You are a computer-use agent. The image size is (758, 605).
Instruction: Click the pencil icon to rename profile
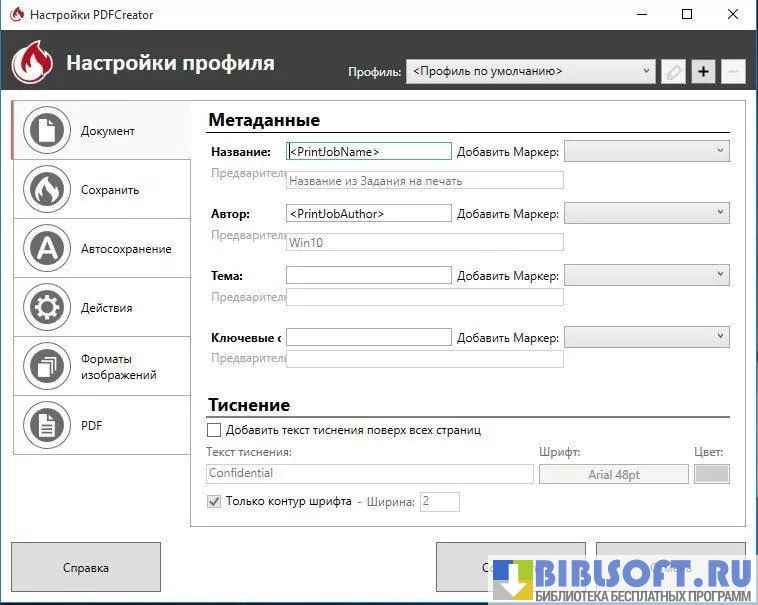click(x=673, y=72)
